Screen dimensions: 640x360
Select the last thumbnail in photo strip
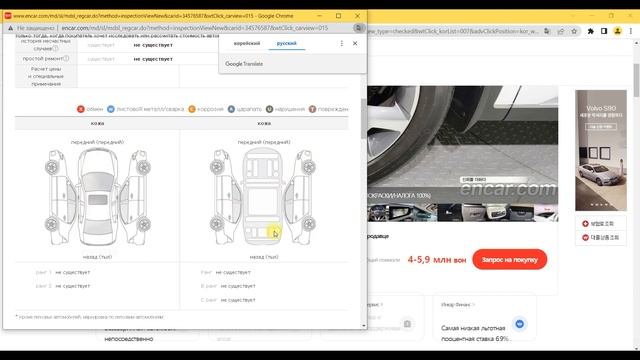tap(546, 213)
